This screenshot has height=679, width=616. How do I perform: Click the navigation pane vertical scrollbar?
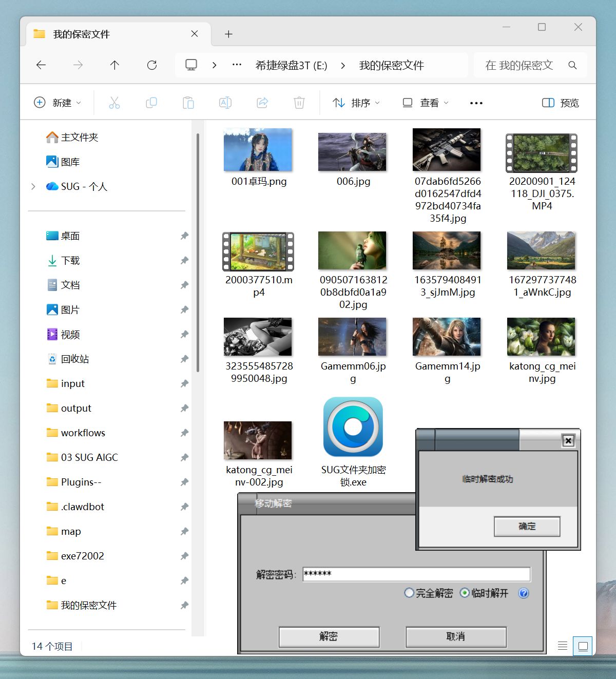[198, 251]
